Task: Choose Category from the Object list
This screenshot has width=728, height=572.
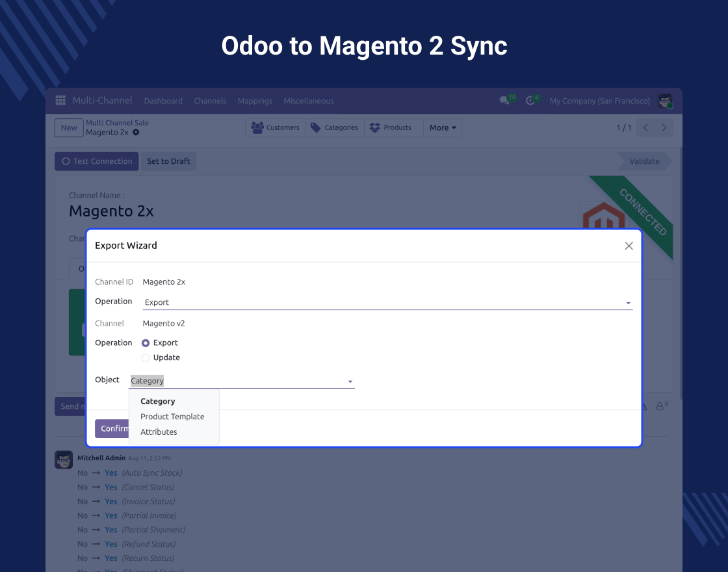Action: [x=158, y=401]
